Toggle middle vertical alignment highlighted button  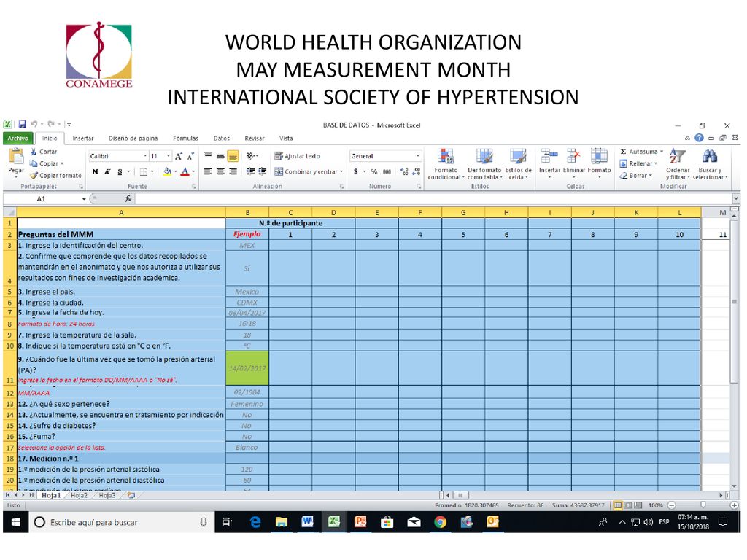(233, 156)
